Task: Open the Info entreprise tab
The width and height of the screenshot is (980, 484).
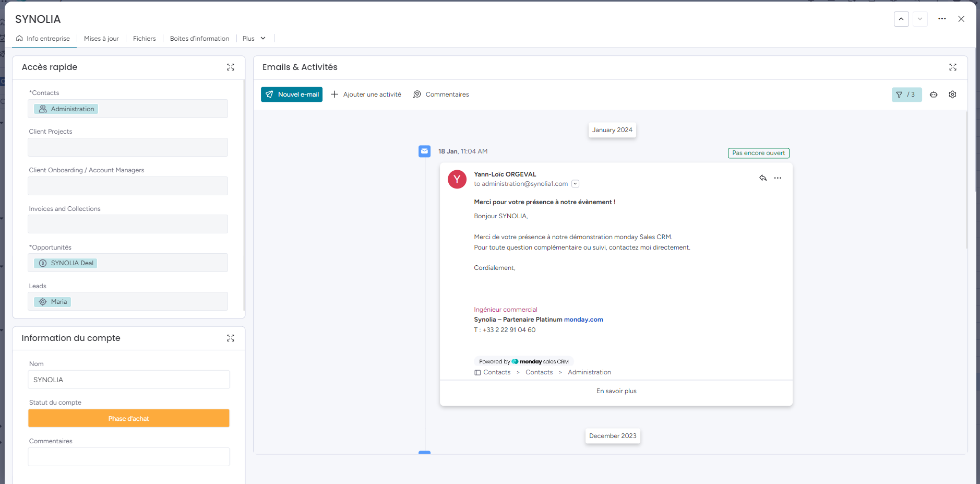Action: click(43, 39)
